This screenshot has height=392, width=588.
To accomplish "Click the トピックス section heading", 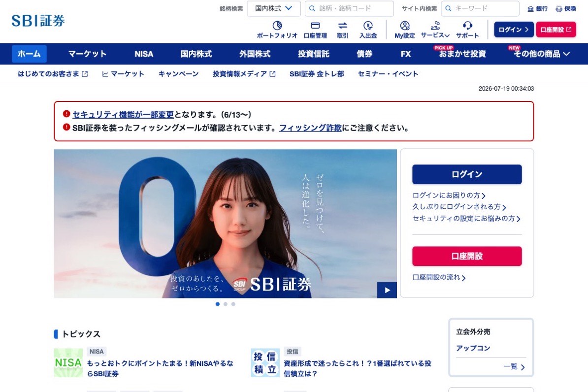I will [x=81, y=334].
